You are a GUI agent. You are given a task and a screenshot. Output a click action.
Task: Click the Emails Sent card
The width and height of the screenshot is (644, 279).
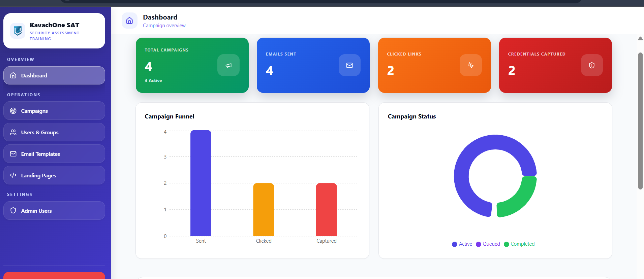[x=313, y=65]
